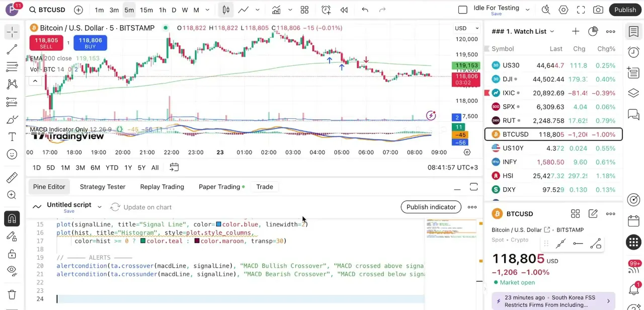This screenshot has width=644, height=310.
Task: Open the Fibonacci tools group
Action: pos(12,67)
